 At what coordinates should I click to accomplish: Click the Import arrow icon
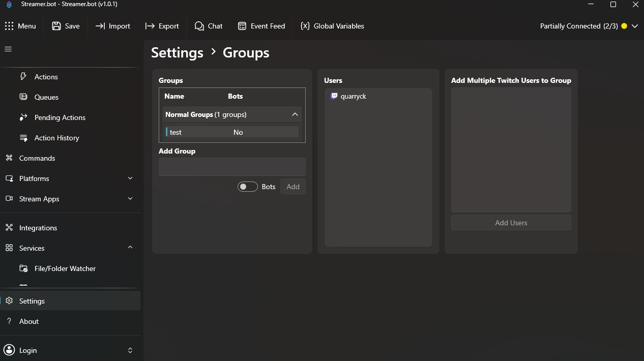pyautogui.click(x=100, y=26)
